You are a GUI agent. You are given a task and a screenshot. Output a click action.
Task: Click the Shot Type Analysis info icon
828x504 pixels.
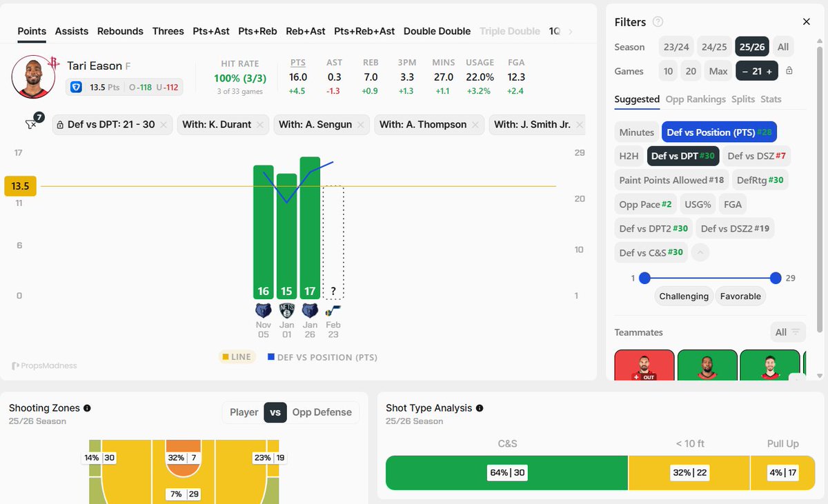[480, 408]
